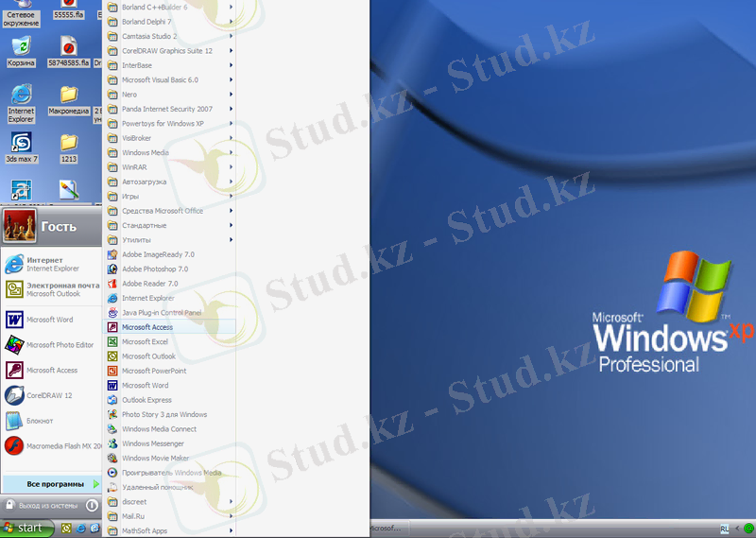Open the Автозагрузка program group
Viewport: 756px width, 538px height.
tap(169, 182)
